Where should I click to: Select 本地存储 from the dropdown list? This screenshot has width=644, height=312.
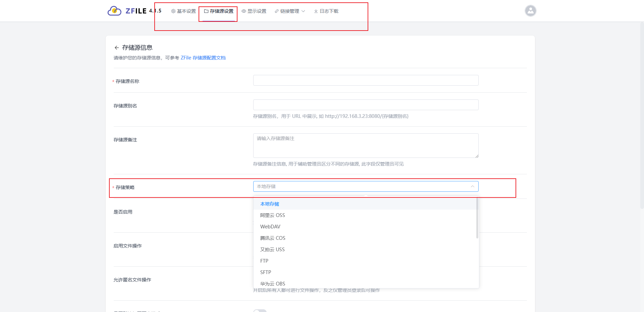pyautogui.click(x=365, y=204)
